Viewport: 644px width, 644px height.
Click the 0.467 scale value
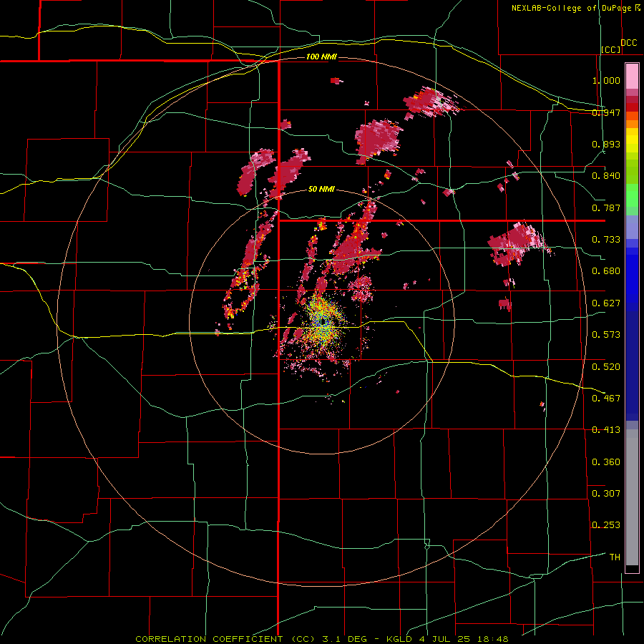(606, 399)
